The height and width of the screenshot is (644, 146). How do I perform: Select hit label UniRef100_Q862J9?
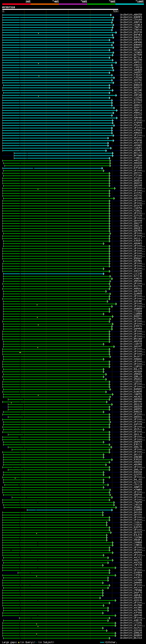point(131,226)
